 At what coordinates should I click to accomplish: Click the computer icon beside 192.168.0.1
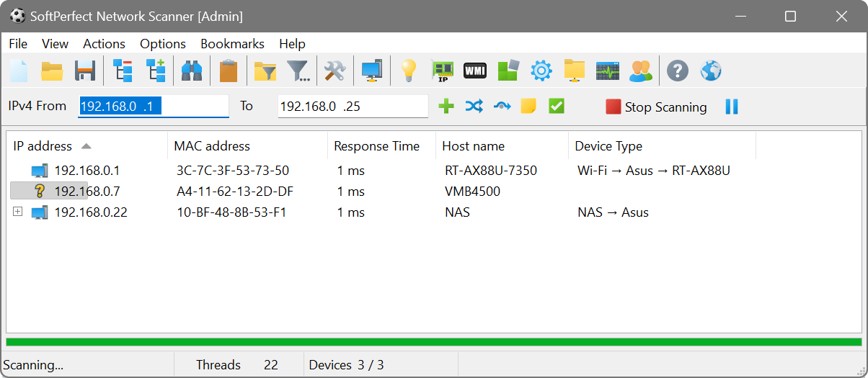coord(40,171)
